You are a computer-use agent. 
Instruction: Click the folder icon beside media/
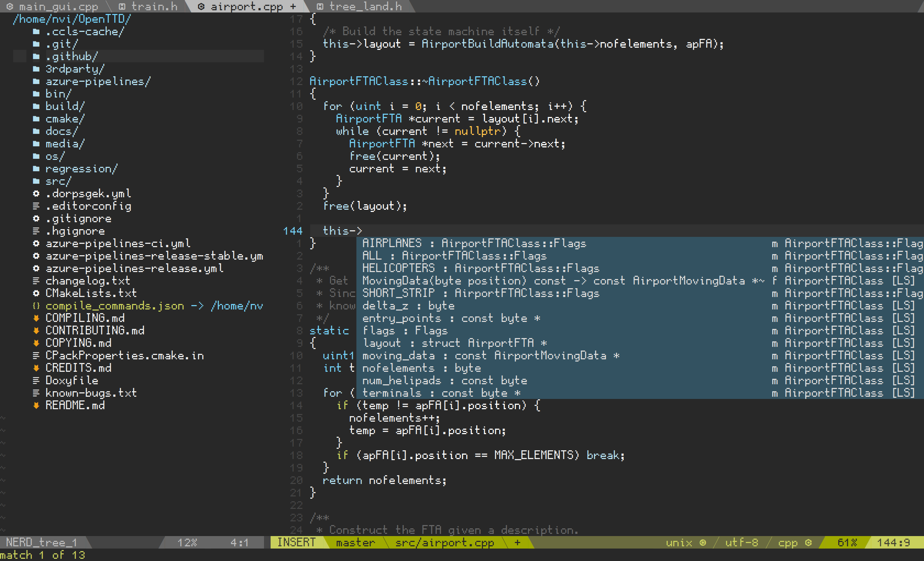[x=36, y=144]
